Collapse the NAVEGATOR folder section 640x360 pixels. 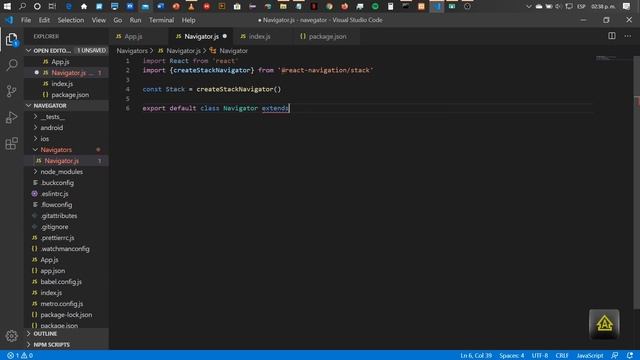[66, 105]
